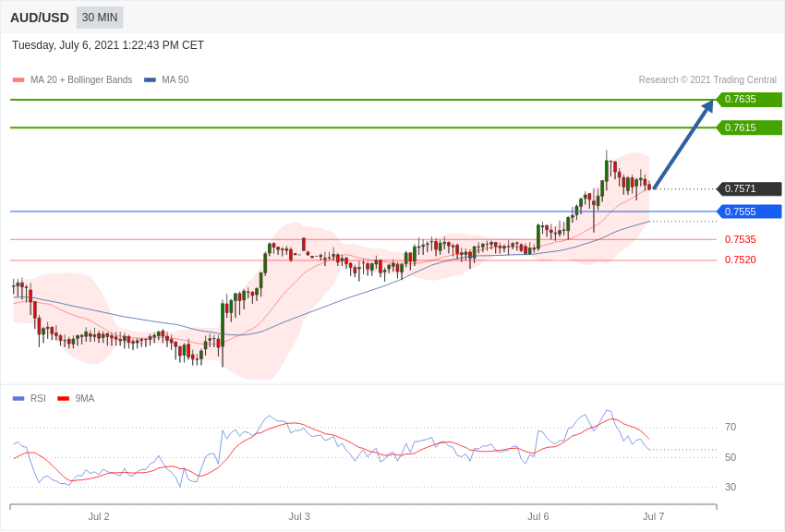The image size is (785, 532).
Task: Click the blue upward forecast arrow head
Action: tap(707, 106)
